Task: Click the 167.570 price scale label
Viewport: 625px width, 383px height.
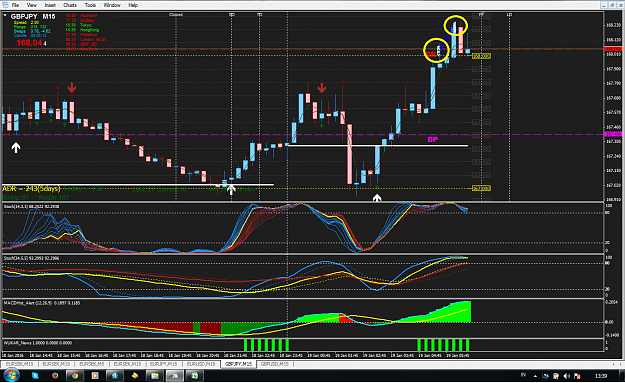Action: pyautogui.click(x=613, y=113)
